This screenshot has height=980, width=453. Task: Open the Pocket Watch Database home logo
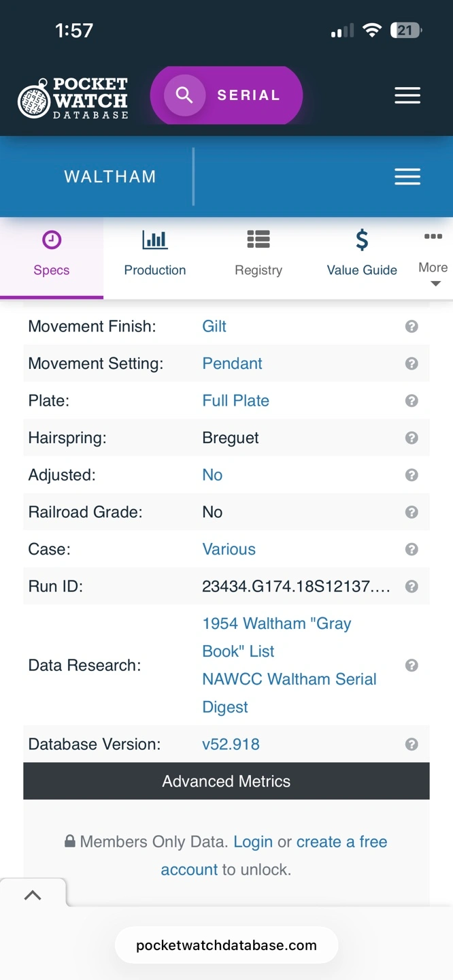(73, 98)
